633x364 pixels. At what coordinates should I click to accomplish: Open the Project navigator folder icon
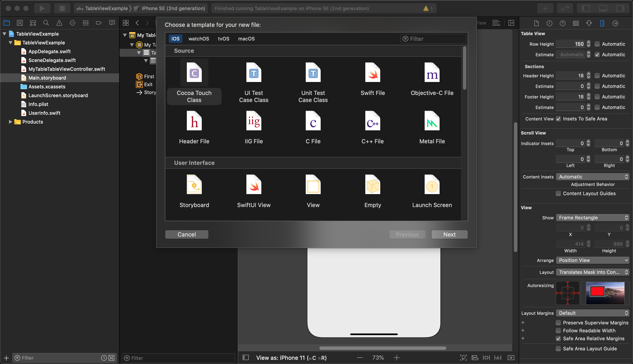(7, 23)
